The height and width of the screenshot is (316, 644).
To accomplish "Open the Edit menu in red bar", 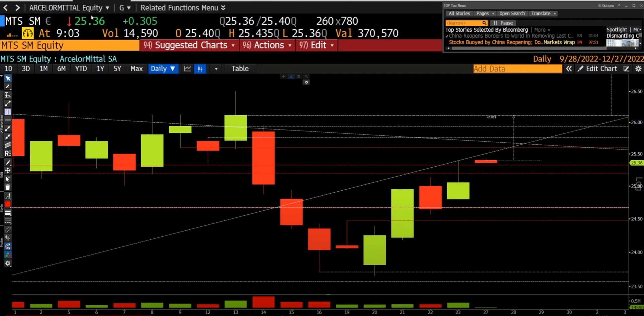I will [x=317, y=45].
